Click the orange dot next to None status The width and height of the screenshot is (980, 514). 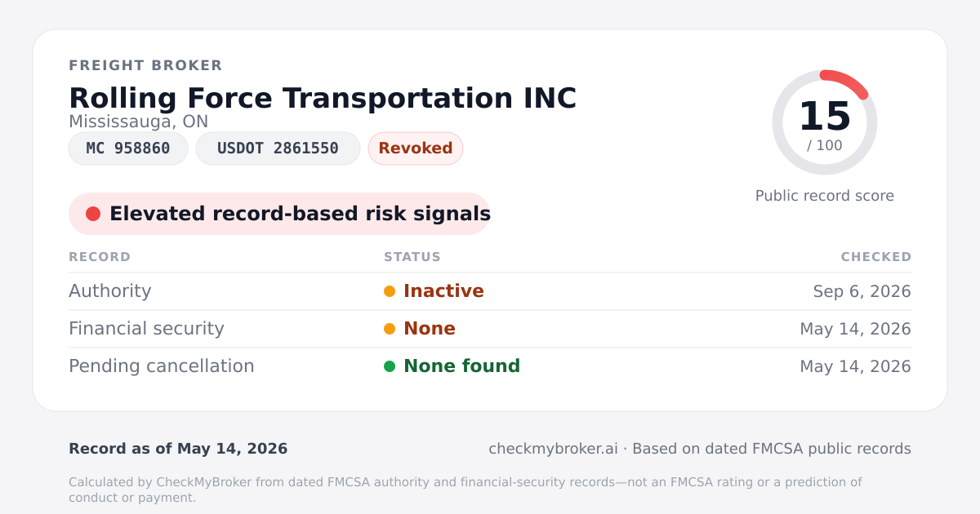tap(390, 329)
